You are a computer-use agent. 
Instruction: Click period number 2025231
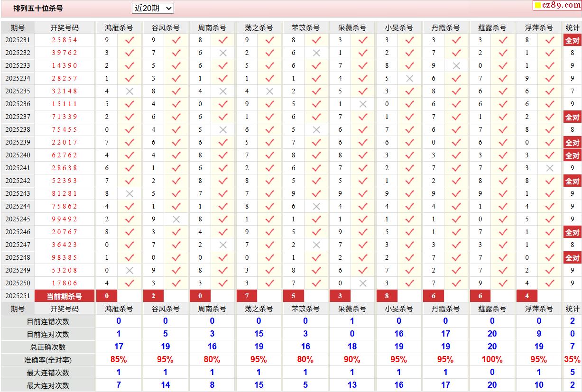pyautogui.click(x=18, y=40)
